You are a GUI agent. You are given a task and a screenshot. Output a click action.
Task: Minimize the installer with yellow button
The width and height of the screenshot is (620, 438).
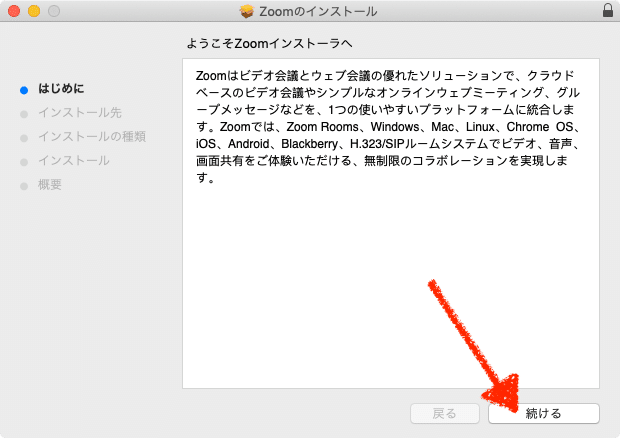coord(34,11)
